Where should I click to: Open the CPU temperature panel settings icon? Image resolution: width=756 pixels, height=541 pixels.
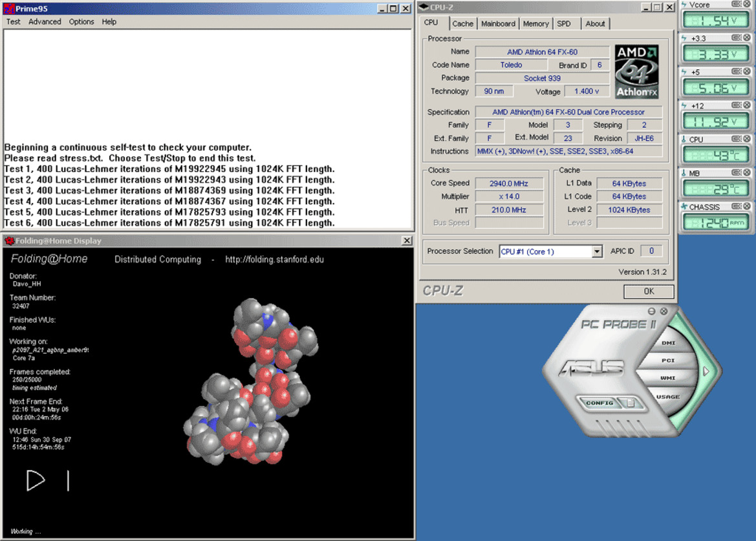coord(736,139)
